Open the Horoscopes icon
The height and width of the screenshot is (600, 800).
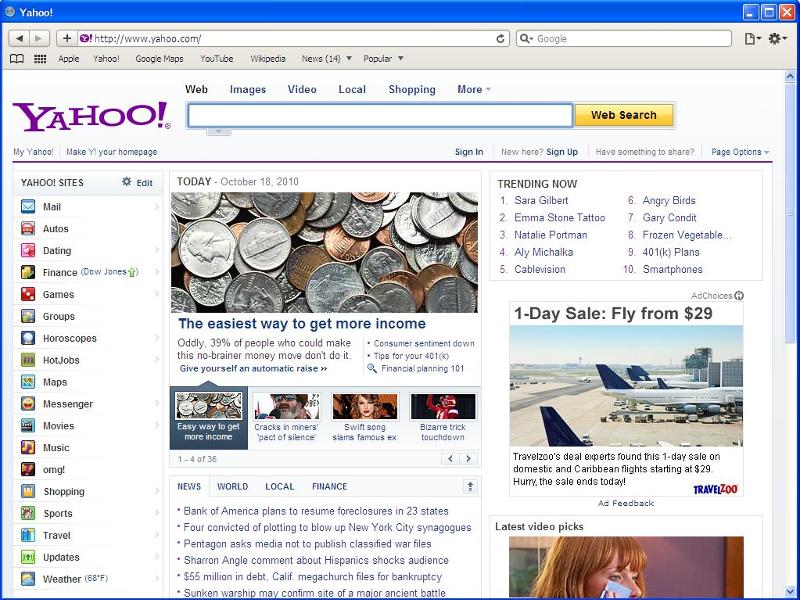click(x=28, y=338)
